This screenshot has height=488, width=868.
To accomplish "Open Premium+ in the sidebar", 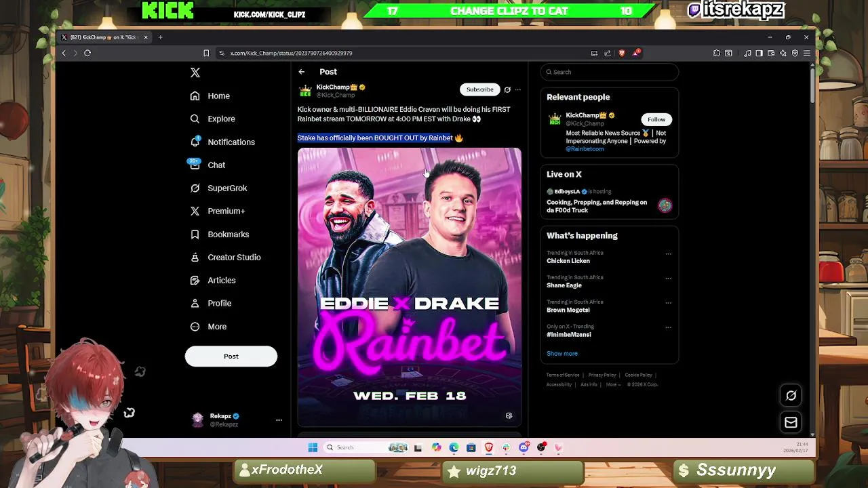I will click(217, 211).
